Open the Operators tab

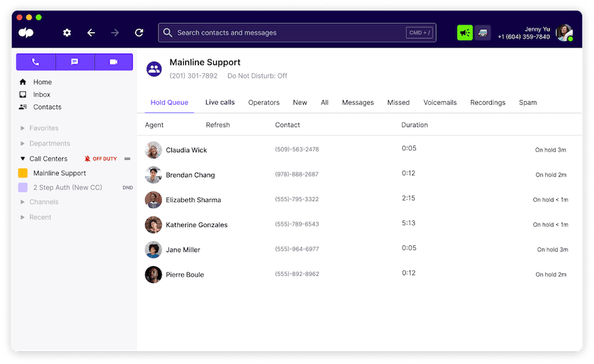pos(263,102)
